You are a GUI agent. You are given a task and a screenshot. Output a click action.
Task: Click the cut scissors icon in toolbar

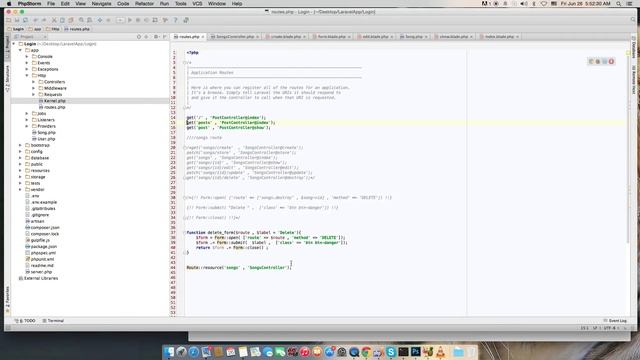(x=54, y=20)
